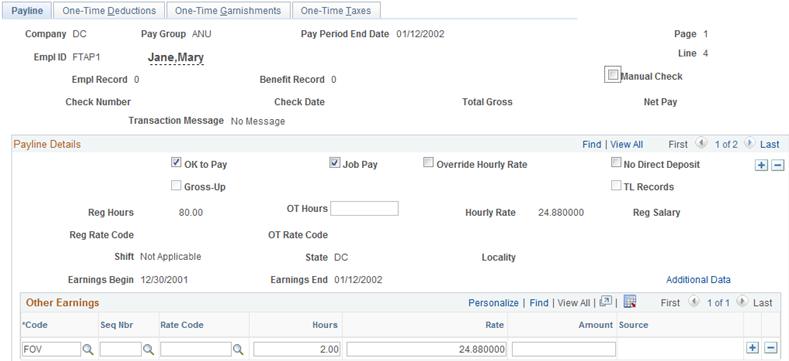The width and height of the screenshot is (789, 361).
Task: Click the Rate field showing 24.880000
Action: coord(427,349)
